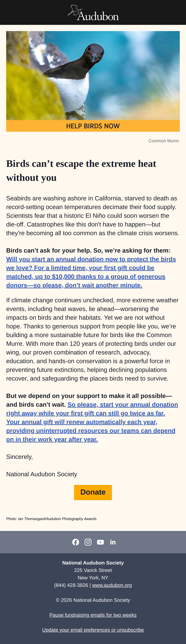
Task: Click the 'Birds can't escape the extreme heat' headline
Action: tap(81, 171)
